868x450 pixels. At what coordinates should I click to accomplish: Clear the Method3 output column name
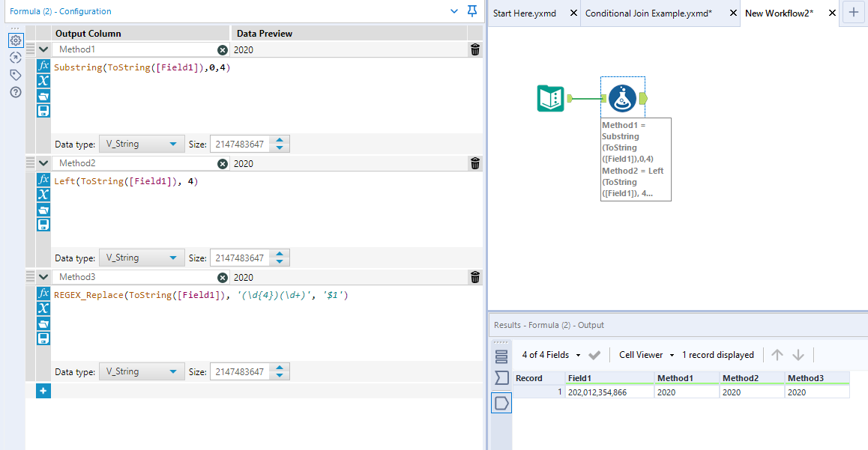pyautogui.click(x=223, y=278)
